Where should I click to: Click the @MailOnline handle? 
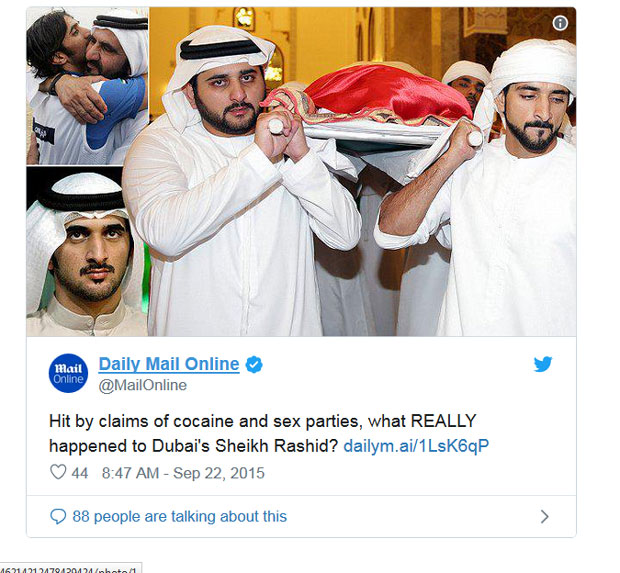(x=142, y=385)
